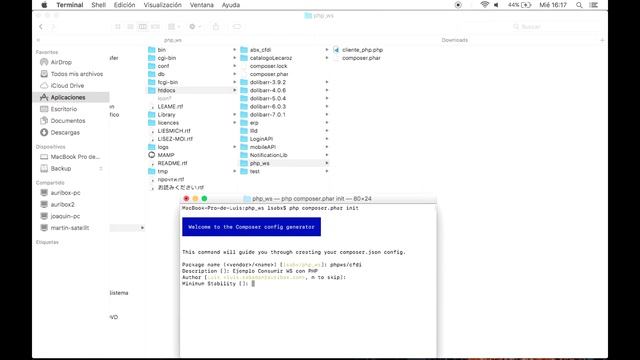The height and width of the screenshot is (360, 640).
Task: Select the dolibarr-7.0.1 folder
Action: pos(268,115)
